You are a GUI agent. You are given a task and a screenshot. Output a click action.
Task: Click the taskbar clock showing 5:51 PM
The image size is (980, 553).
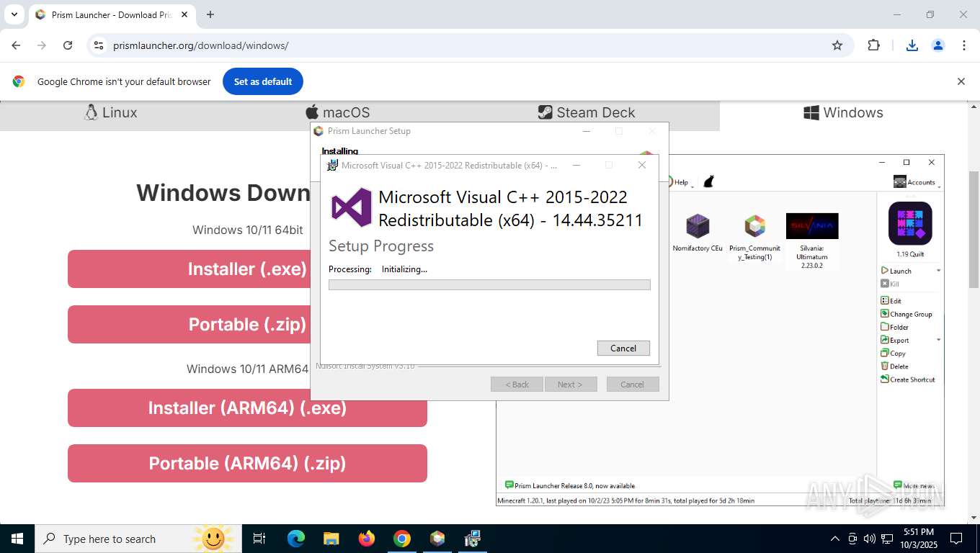tap(917, 539)
